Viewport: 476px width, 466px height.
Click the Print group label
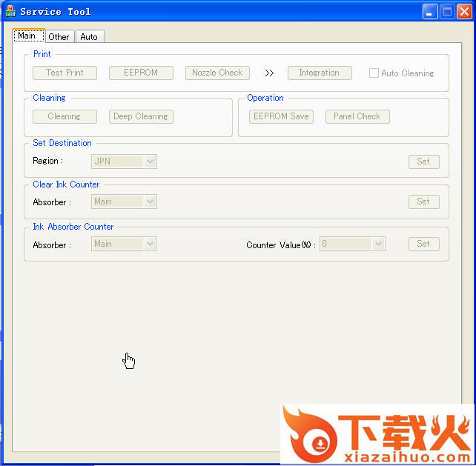tap(42, 54)
